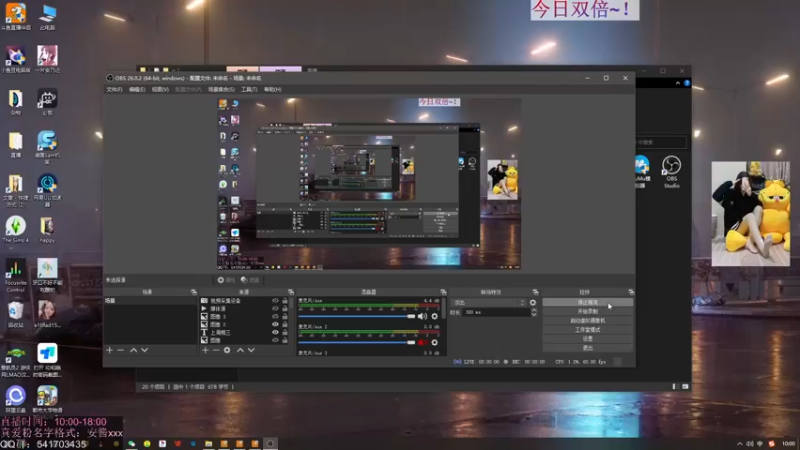This screenshot has width=800, height=450.
Task: Pop out the Audio Mixer dock panel
Action: tap(443, 292)
